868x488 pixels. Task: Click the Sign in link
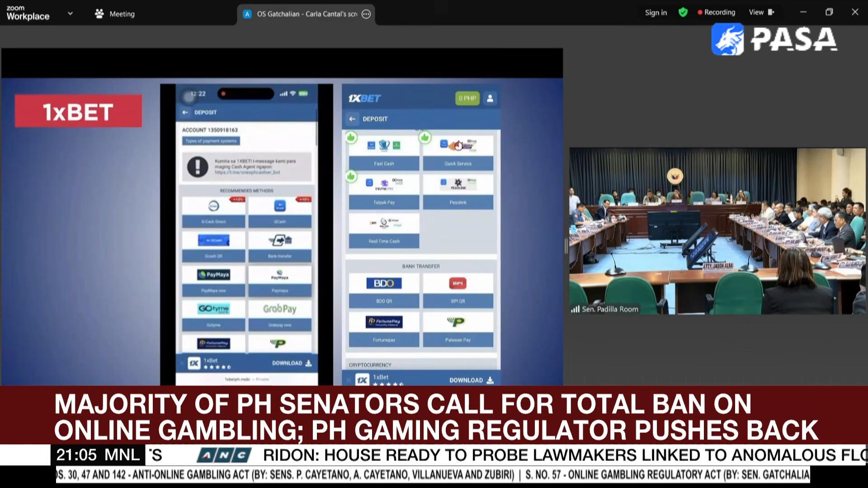coord(656,13)
